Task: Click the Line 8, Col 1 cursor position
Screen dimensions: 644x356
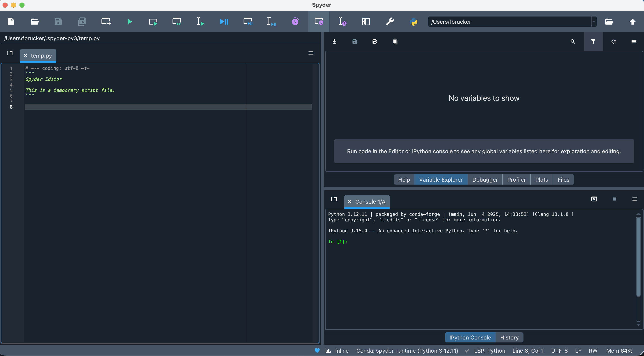Action: click(528, 350)
